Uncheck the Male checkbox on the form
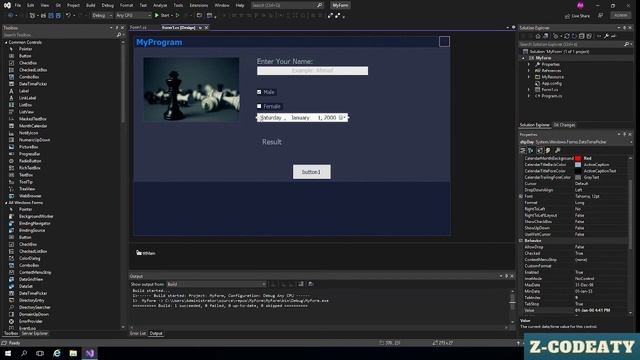The height and width of the screenshot is (360, 640). coord(259,92)
